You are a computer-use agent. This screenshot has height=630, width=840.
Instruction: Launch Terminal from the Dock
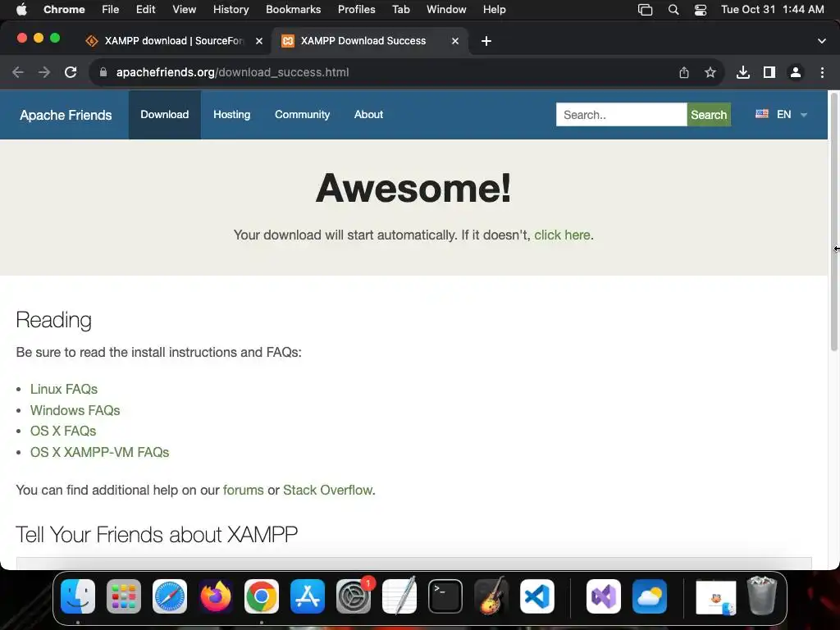[445, 596]
